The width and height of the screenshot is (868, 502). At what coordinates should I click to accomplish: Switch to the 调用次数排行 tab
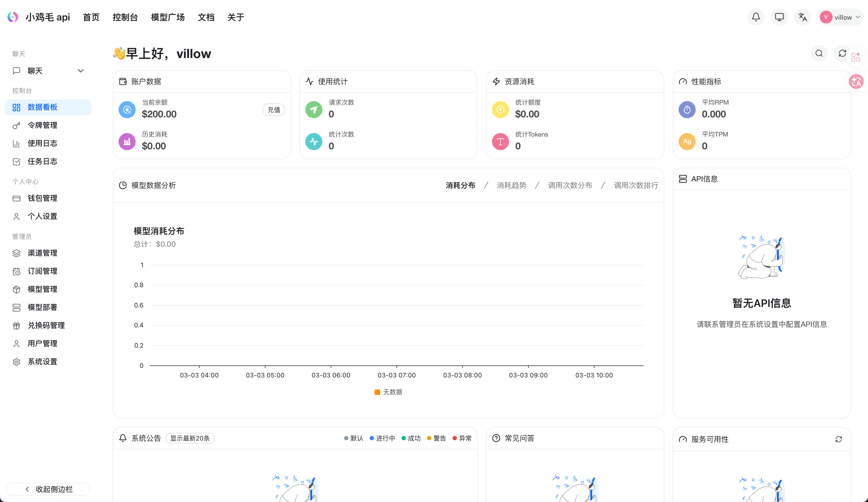tap(636, 185)
